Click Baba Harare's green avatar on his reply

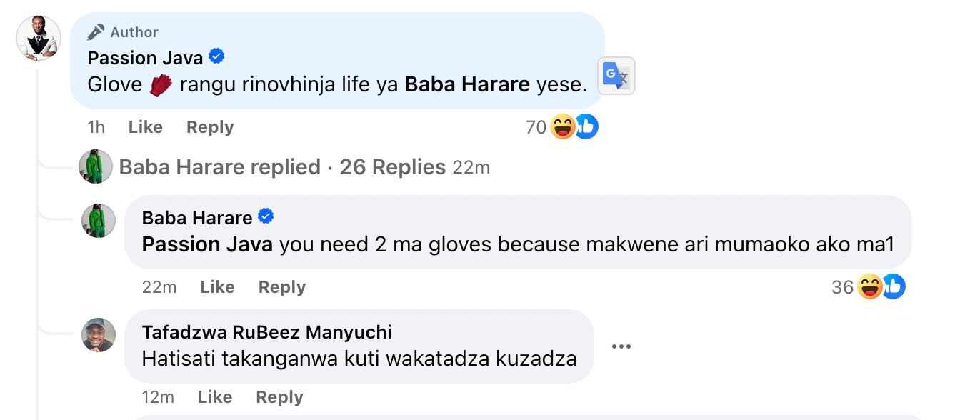tap(99, 221)
